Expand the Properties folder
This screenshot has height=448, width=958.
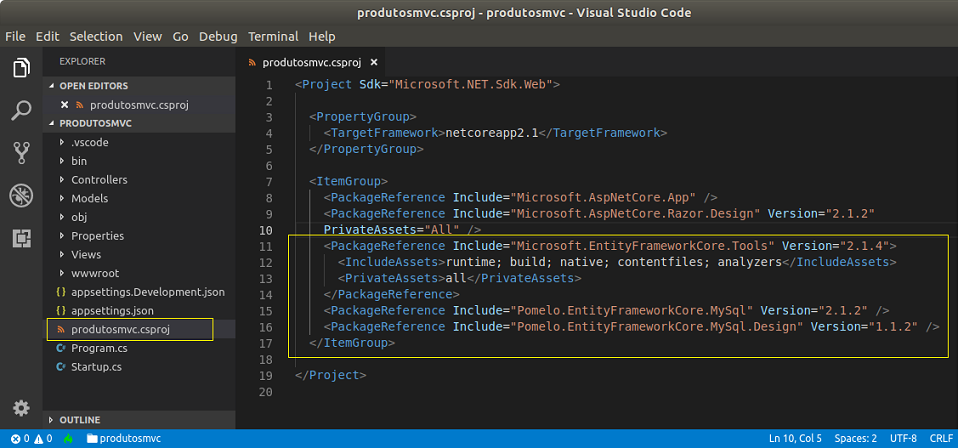[x=62, y=236]
